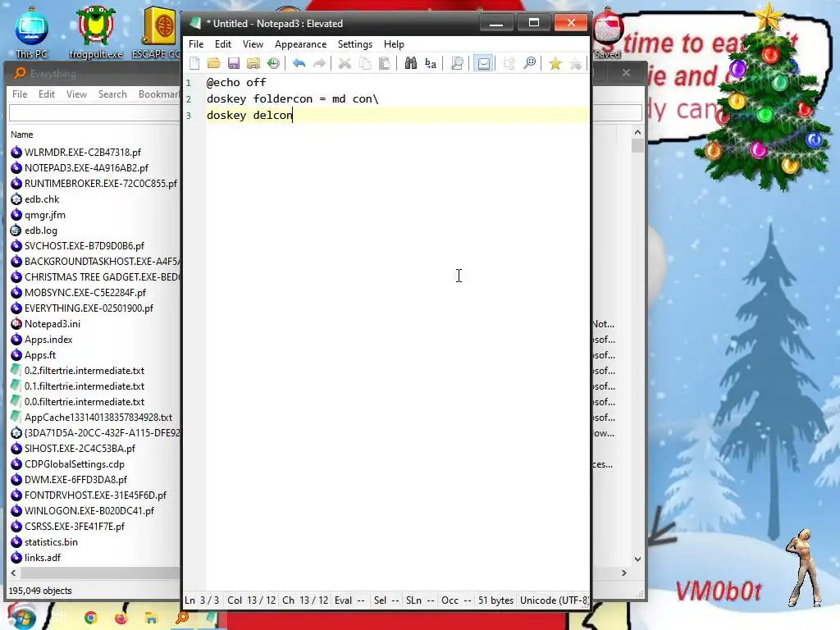Click the Name column header in Everything
This screenshot has height=630, width=840.
pyautogui.click(x=22, y=135)
